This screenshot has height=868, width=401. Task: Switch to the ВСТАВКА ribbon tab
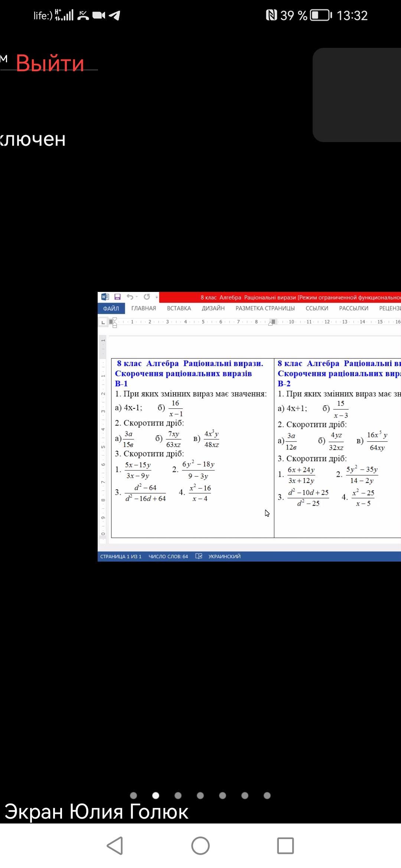pos(179,308)
